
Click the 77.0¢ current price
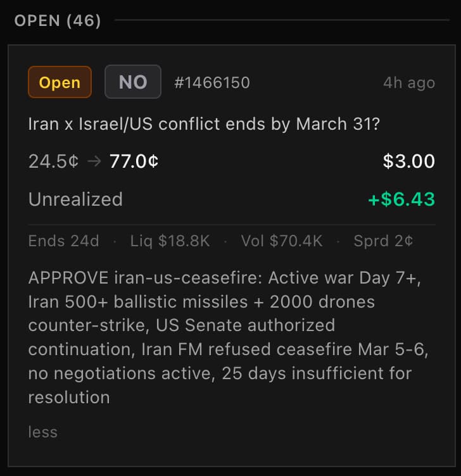click(x=134, y=161)
